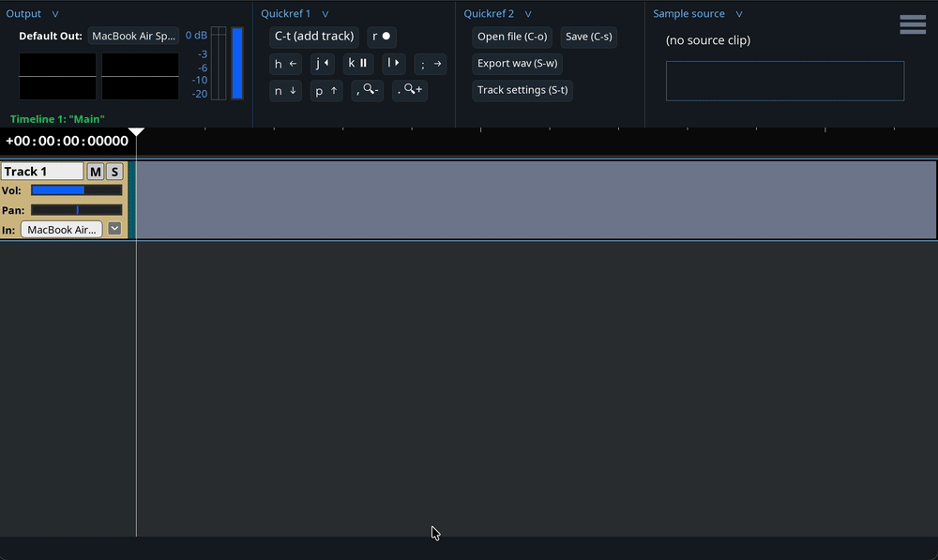938x560 pixels.
Task: Open the hamburger menu icon
Action: [x=912, y=25]
